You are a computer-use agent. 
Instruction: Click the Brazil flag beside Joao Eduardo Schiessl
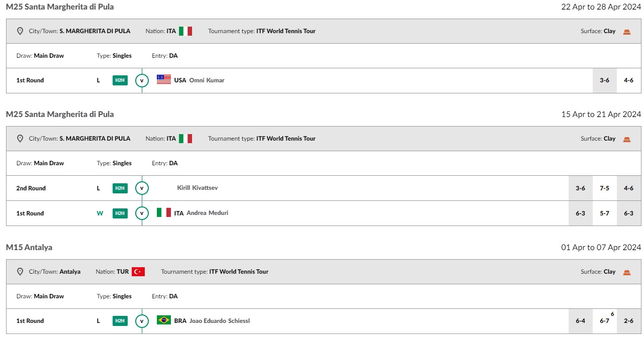164,320
